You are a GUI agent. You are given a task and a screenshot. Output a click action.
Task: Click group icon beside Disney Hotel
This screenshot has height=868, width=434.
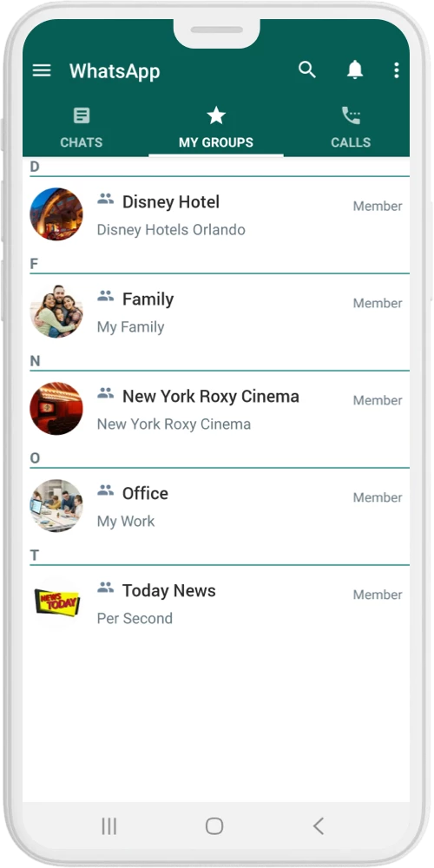pos(105,199)
